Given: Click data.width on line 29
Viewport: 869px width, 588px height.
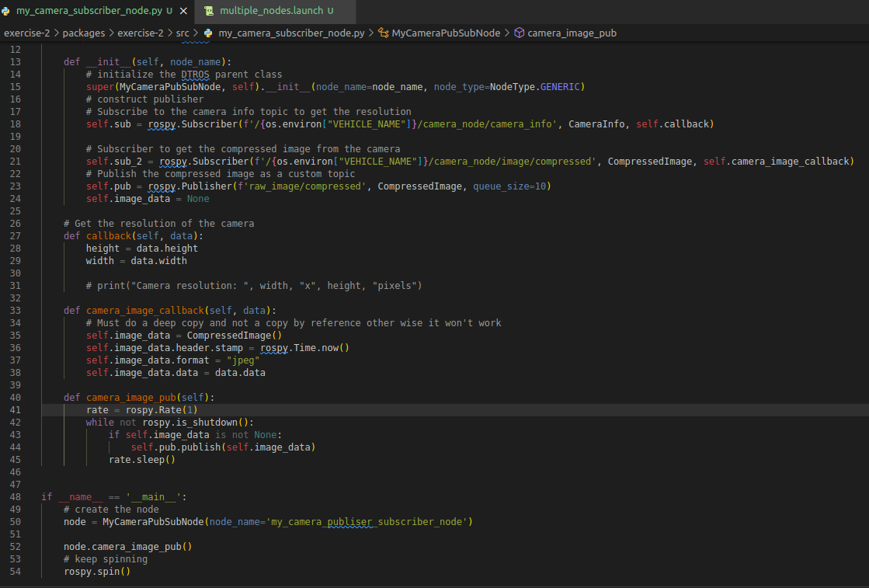Looking at the screenshot, I should 158,260.
